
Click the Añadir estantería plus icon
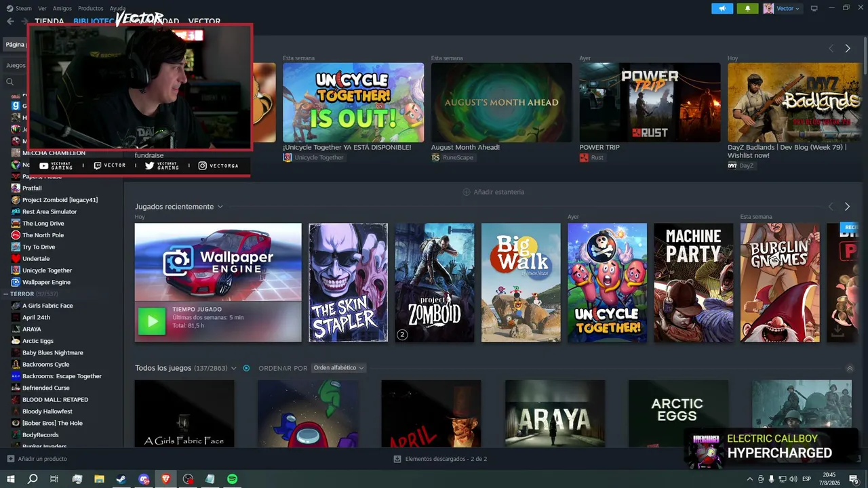coord(466,192)
